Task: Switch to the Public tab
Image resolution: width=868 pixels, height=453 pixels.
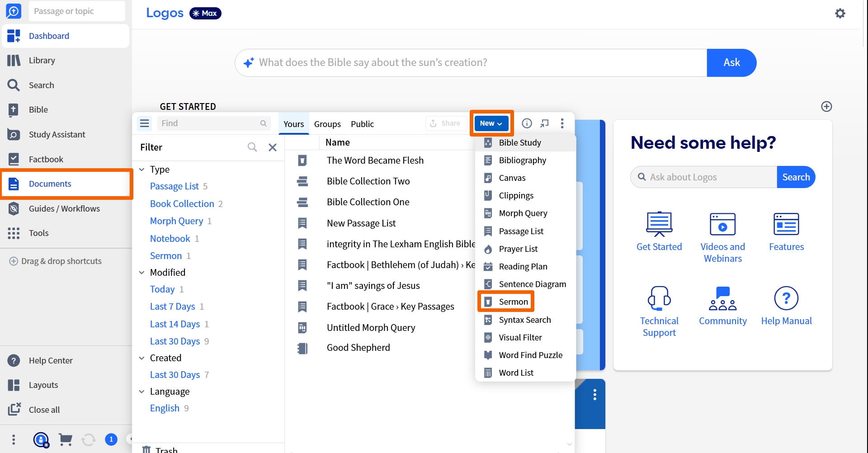Action: pyautogui.click(x=363, y=124)
